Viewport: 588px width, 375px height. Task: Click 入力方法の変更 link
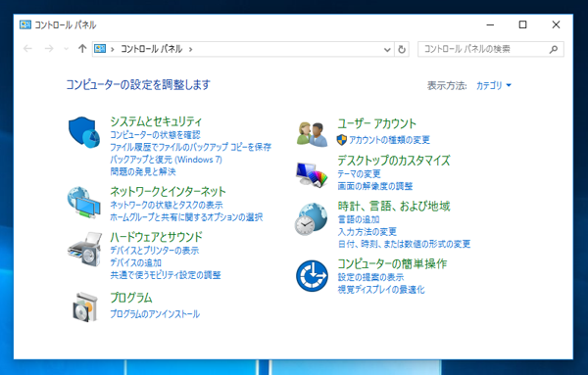pos(367,232)
